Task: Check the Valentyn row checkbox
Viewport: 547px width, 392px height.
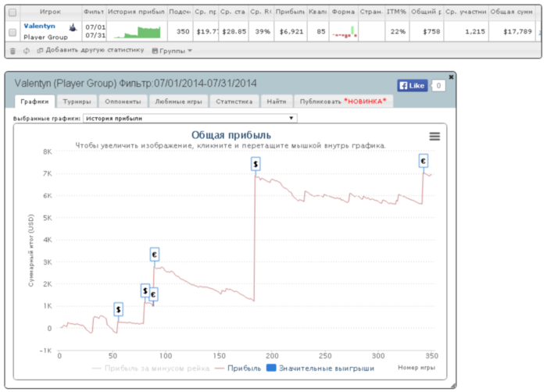Action: pos(13,32)
